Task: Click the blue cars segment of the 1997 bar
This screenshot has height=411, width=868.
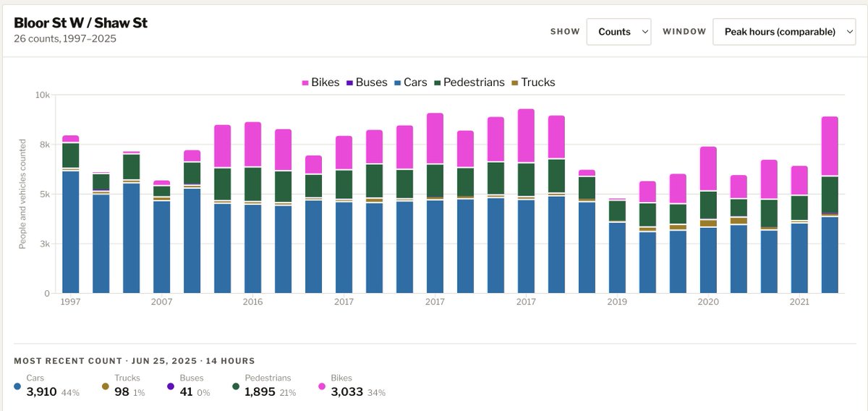Action: (x=70, y=232)
